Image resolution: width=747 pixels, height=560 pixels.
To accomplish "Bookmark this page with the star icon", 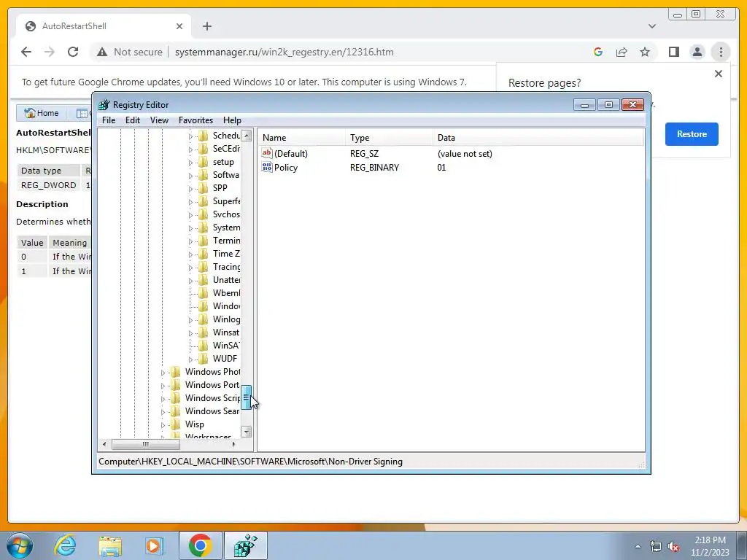I will [645, 52].
